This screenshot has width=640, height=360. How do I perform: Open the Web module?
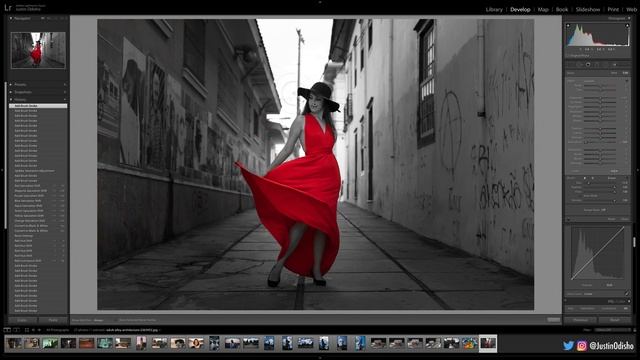point(631,9)
